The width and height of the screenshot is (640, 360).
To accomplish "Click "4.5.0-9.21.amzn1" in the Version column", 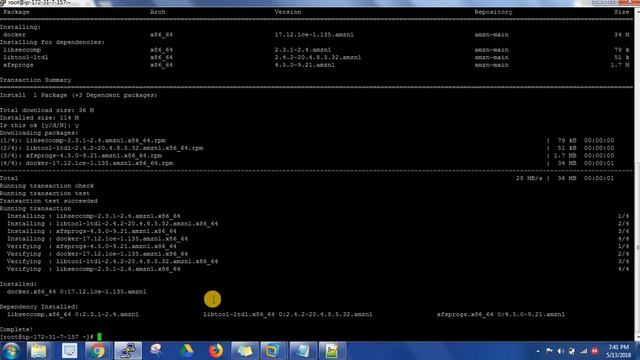I will click(x=304, y=65).
